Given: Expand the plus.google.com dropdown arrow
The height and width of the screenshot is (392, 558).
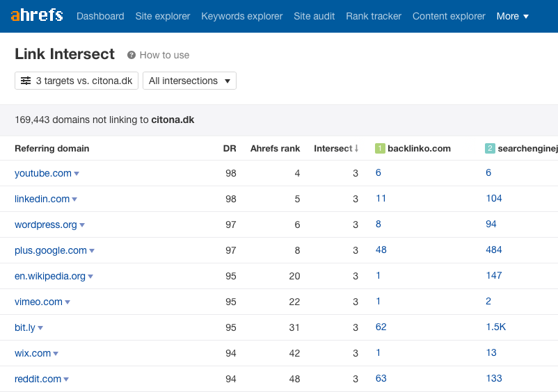Looking at the screenshot, I should coord(92,251).
